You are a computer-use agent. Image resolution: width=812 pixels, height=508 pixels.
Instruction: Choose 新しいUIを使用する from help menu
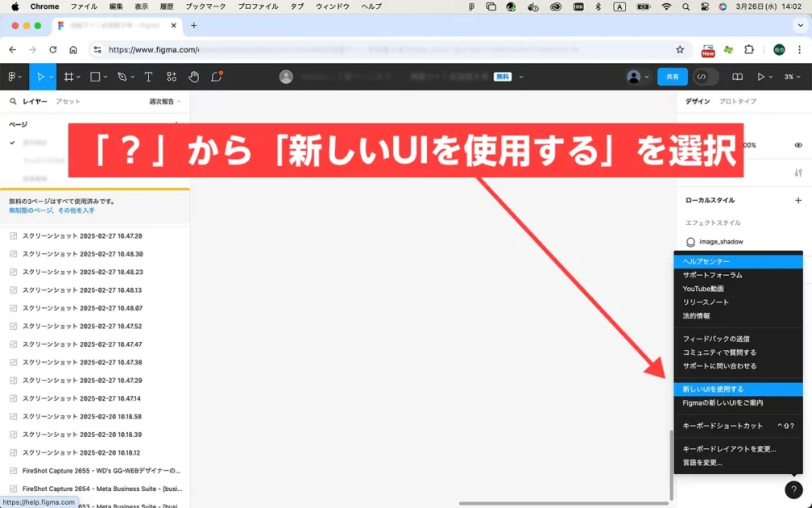713,389
